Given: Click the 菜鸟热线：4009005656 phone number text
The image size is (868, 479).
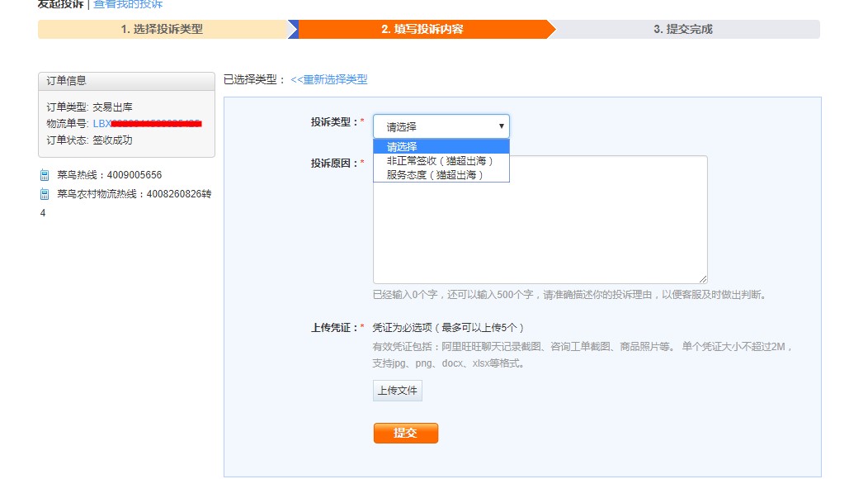Looking at the screenshot, I should click(109, 175).
